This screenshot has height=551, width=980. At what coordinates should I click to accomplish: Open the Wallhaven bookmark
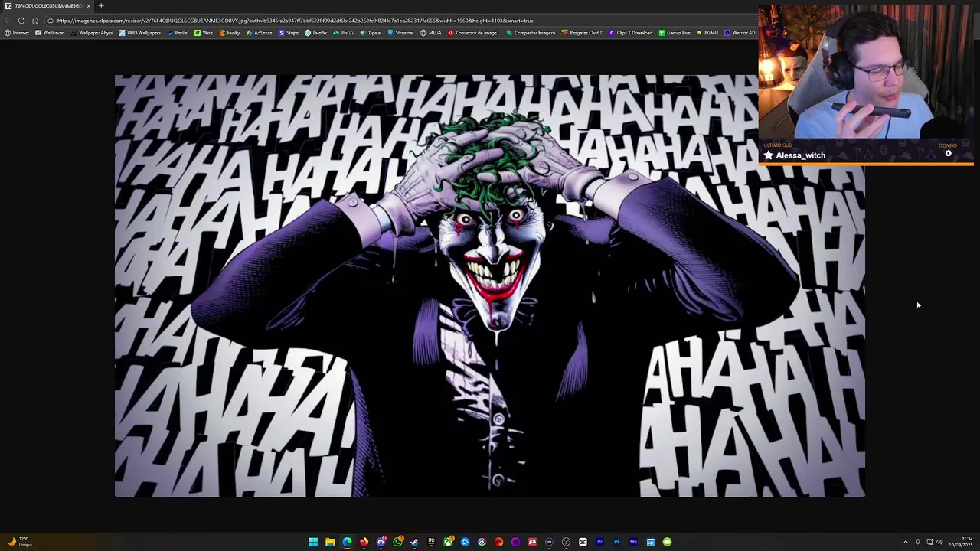pos(49,33)
